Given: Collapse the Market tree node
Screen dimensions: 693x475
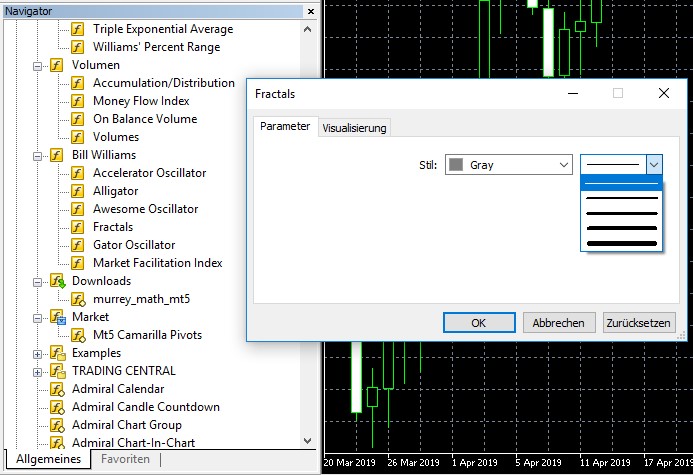Looking at the screenshot, I should point(38,318).
